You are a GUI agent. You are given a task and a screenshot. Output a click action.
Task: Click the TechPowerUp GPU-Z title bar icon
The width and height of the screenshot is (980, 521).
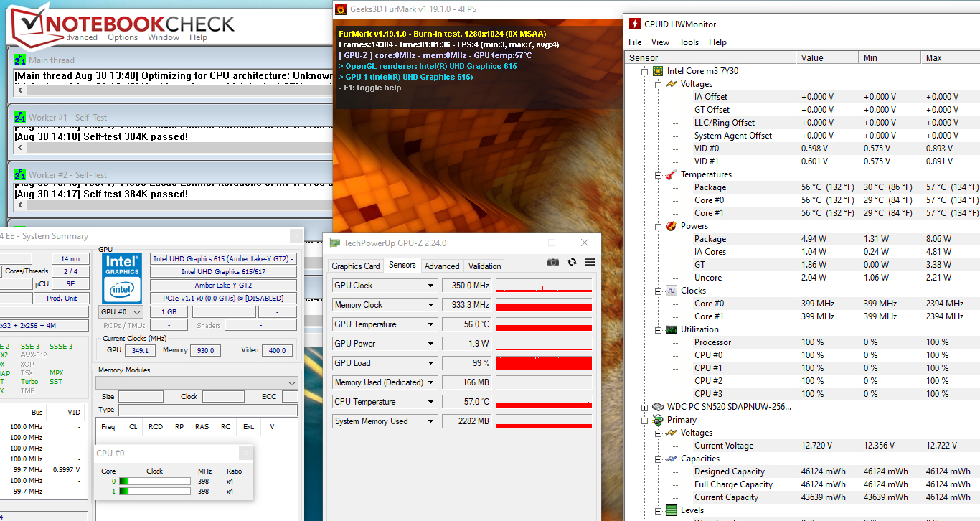point(335,243)
